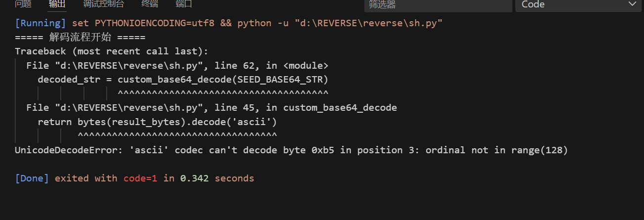
Task: Click the [Running] label in output
Action: click(41, 23)
